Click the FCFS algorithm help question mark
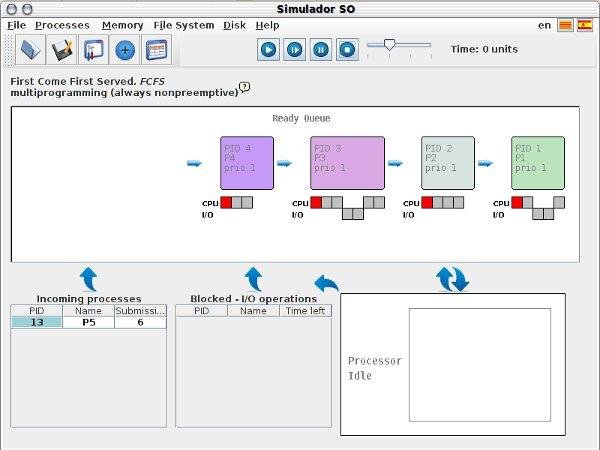This screenshot has height=450, width=600. pos(245,87)
